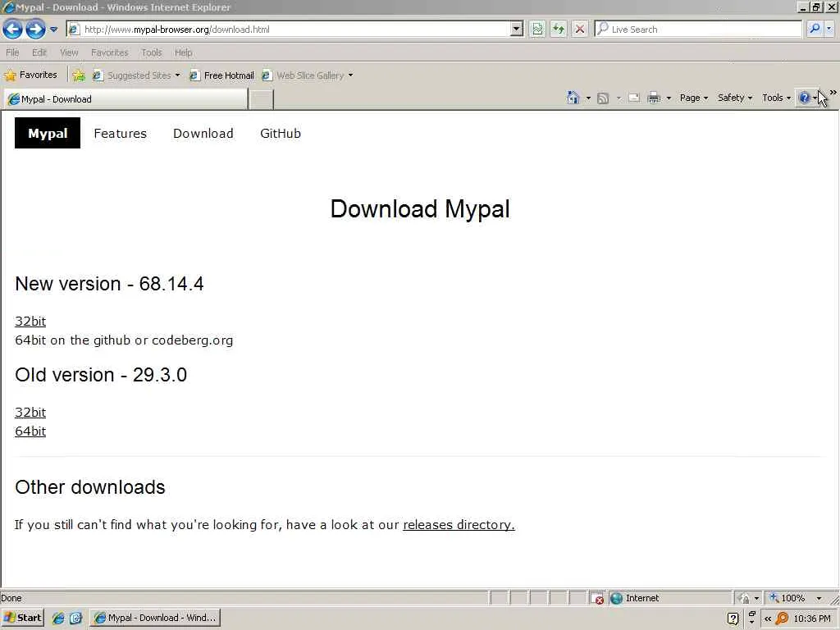
Task: Expand zoom level dropdown arrow
Action: pos(819,598)
